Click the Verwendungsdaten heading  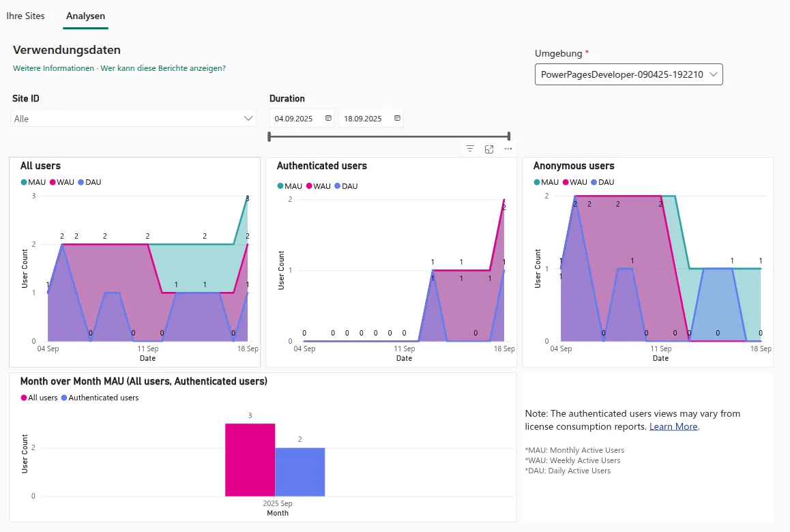pos(66,50)
